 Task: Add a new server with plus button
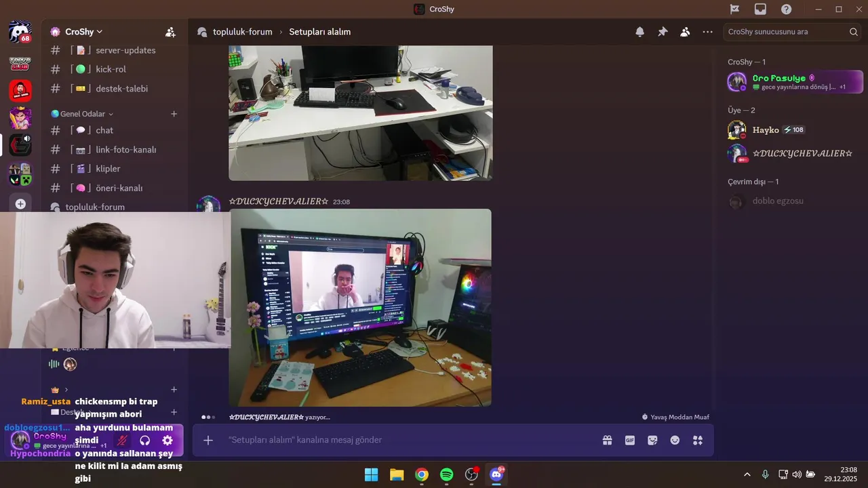pyautogui.click(x=20, y=204)
